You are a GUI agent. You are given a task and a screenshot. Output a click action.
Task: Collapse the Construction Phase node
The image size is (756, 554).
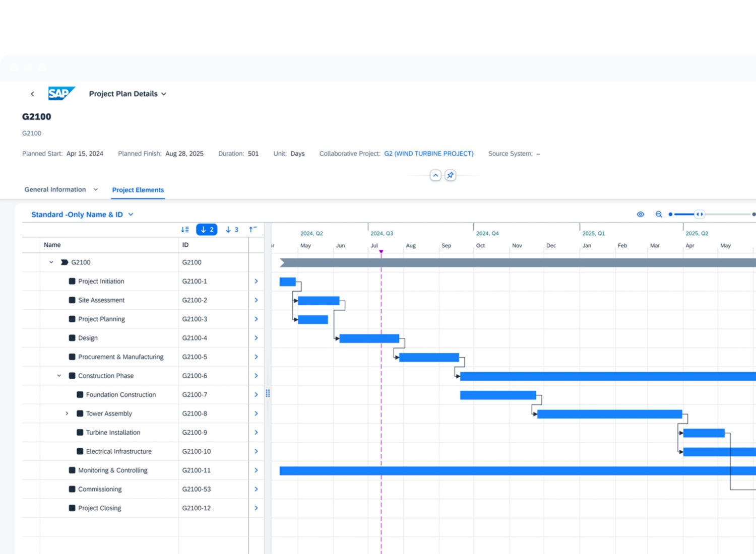[59, 376]
